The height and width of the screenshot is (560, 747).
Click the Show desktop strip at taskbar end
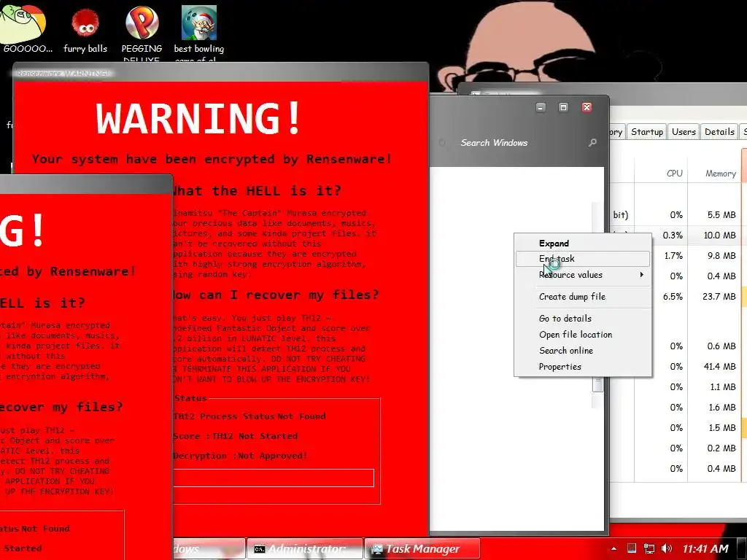click(x=742, y=549)
